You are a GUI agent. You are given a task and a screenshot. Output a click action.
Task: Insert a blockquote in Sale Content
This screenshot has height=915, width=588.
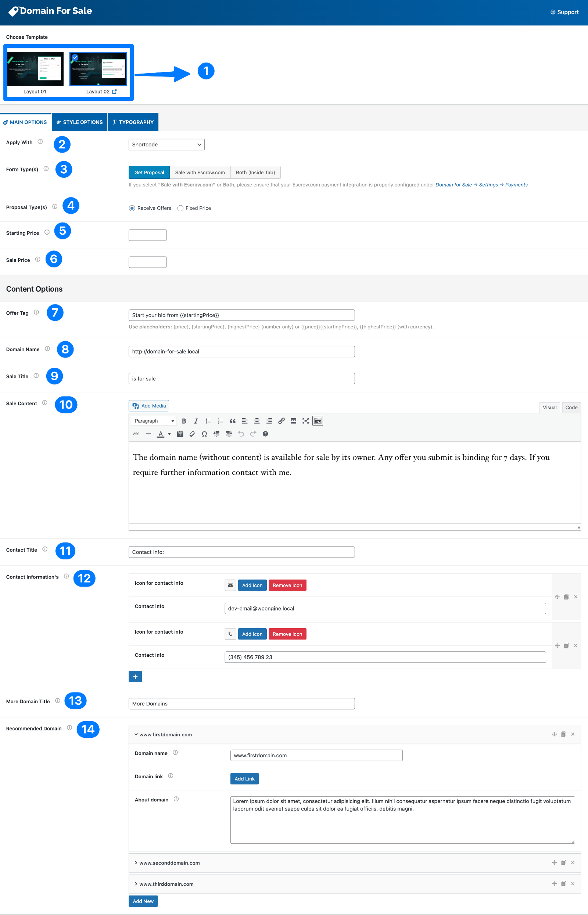click(x=233, y=421)
